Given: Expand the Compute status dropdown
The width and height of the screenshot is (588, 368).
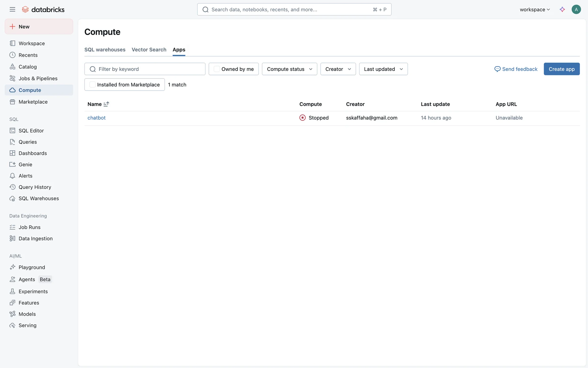Looking at the screenshot, I should [289, 69].
